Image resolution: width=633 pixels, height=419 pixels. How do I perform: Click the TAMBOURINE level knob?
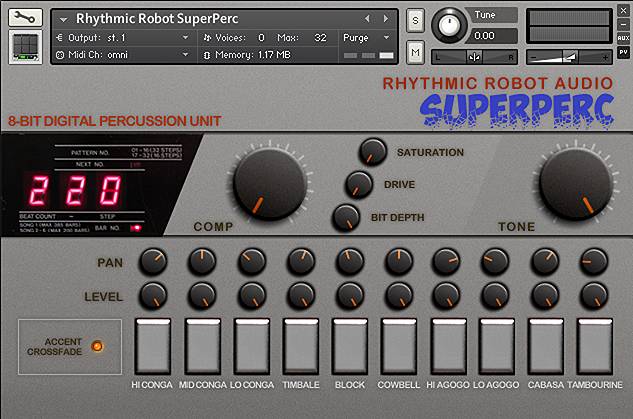coord(594,296)
